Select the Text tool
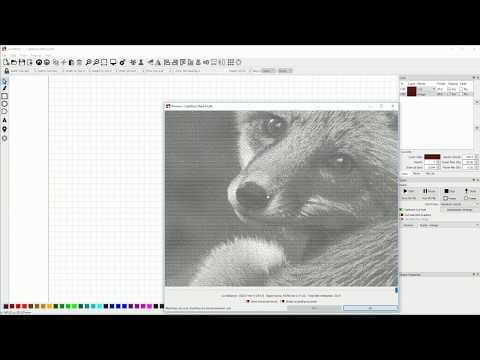This screenshot has height=360, width=480. [x=4, y=120]
